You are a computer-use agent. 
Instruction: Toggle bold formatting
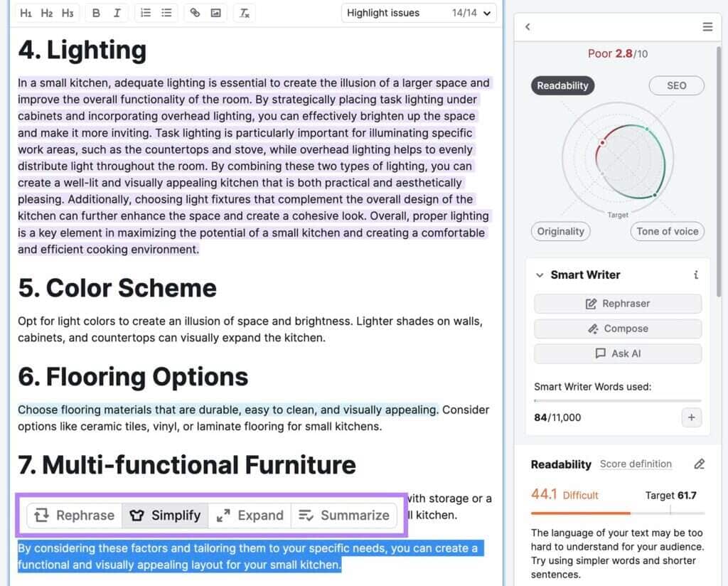point(96,13)
